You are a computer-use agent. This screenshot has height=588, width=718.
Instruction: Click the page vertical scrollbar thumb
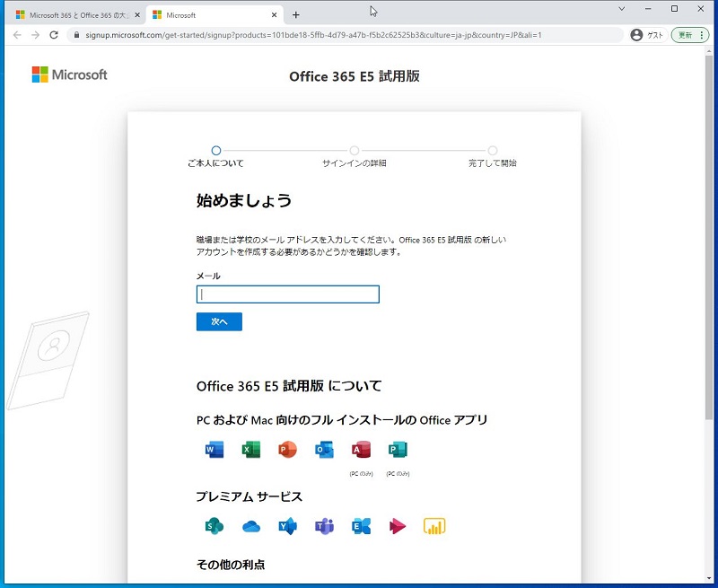click(709, 237)
